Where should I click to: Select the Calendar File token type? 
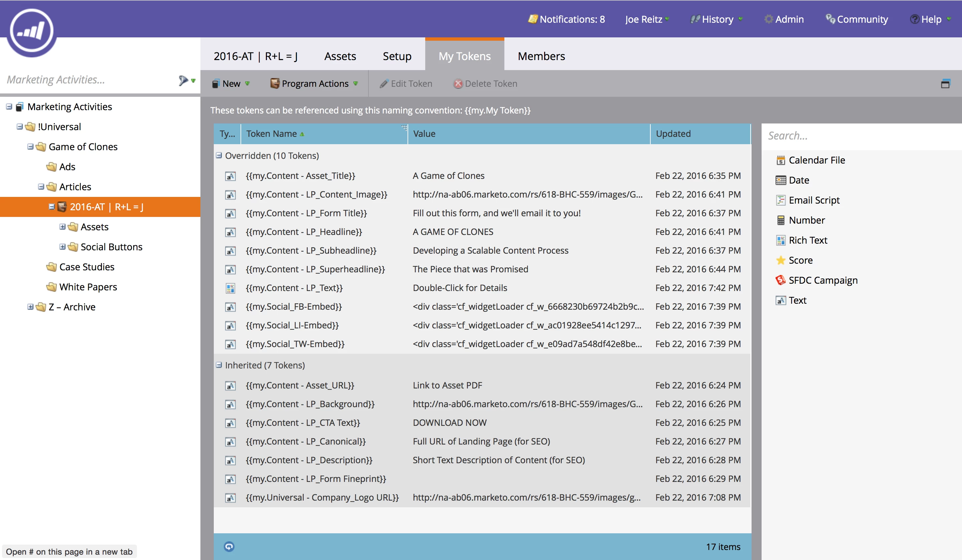(x=817, y=160)
